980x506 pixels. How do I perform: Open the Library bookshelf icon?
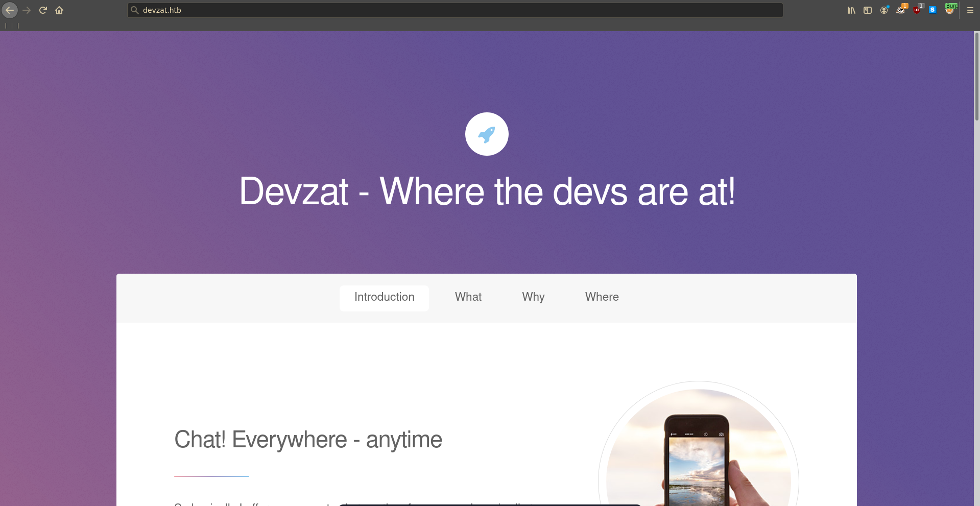coord(851,10)
